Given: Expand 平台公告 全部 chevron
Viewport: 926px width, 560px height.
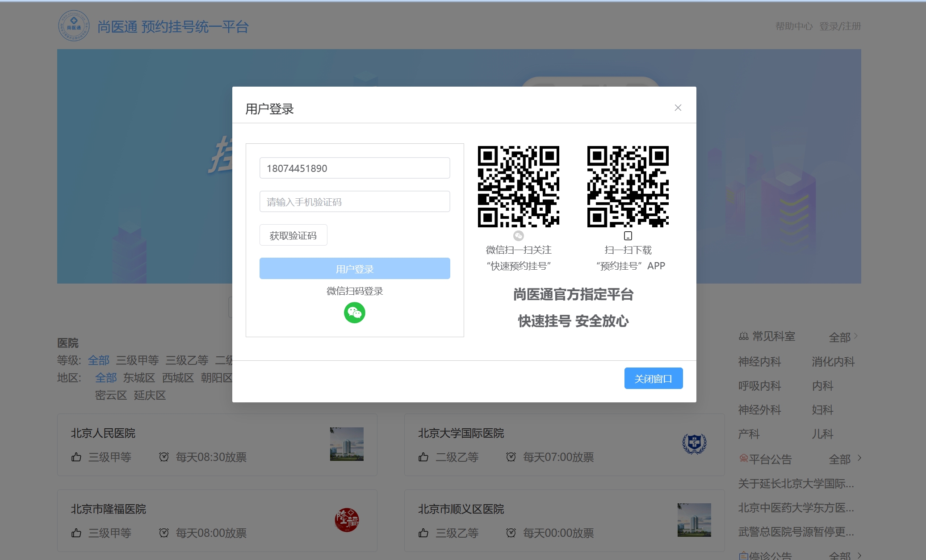Looking at the screenshot, I should tap(859, 458).
